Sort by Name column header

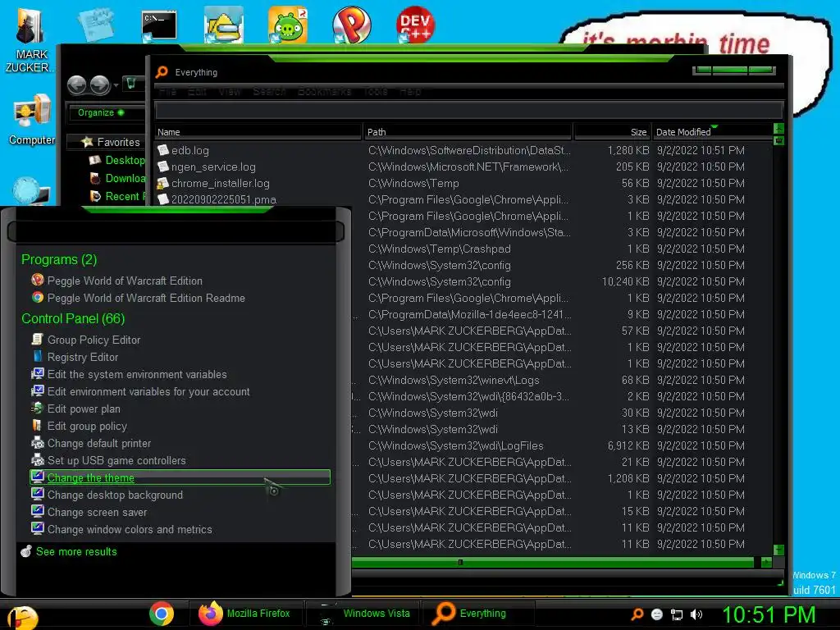(x=258, y=132)
